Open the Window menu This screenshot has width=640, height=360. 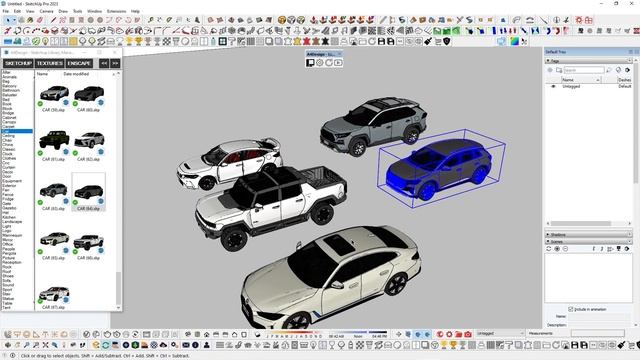pos(94,11)
